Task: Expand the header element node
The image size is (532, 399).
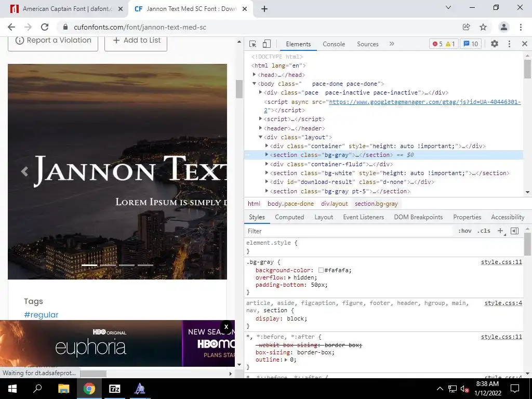Action: point(261,128)
